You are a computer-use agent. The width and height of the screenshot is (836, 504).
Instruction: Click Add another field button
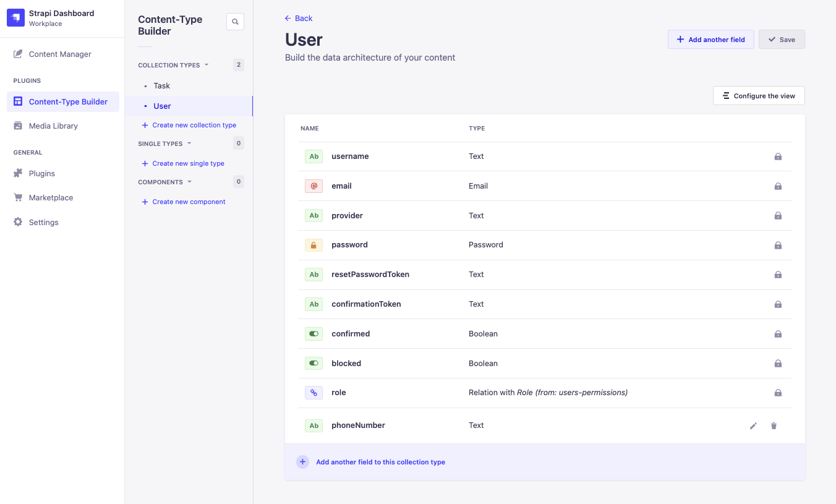[710, 39]
